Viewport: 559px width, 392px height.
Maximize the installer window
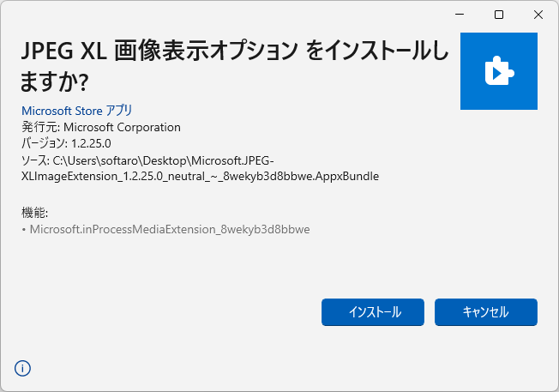(499, 15)
